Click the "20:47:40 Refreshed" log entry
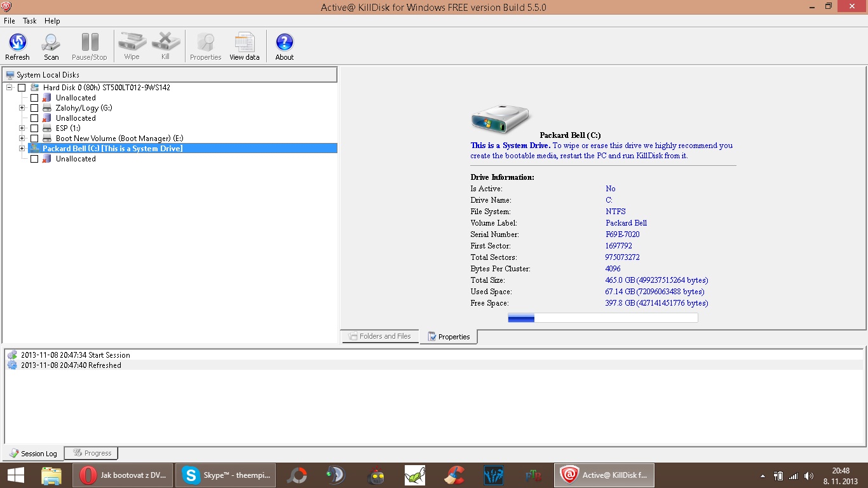The width and height of the screenshot is (868, 488). (71, 365)
